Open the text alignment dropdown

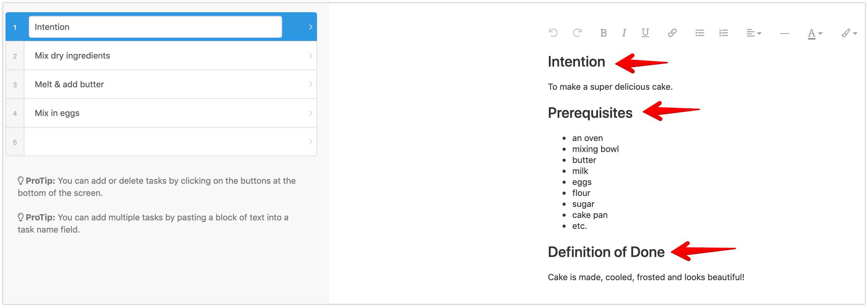(753, 33)
